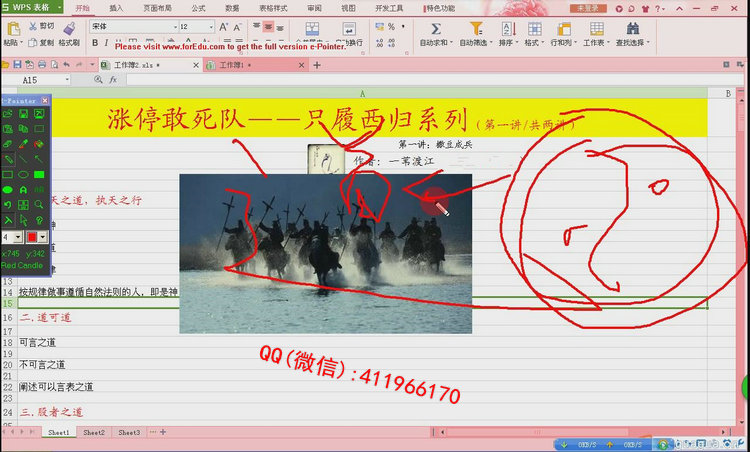Select the e-Pointer filled ellipse tool
This screenshot has height=452, width=750.
tap(8, 190)
